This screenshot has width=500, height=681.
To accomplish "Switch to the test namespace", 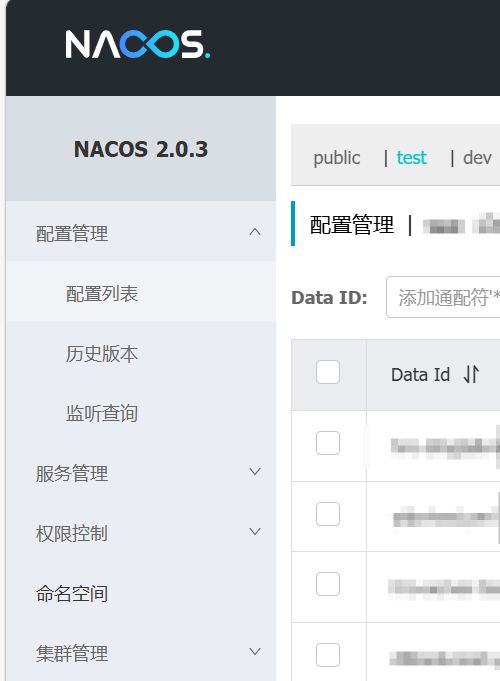I will point(411,158).
